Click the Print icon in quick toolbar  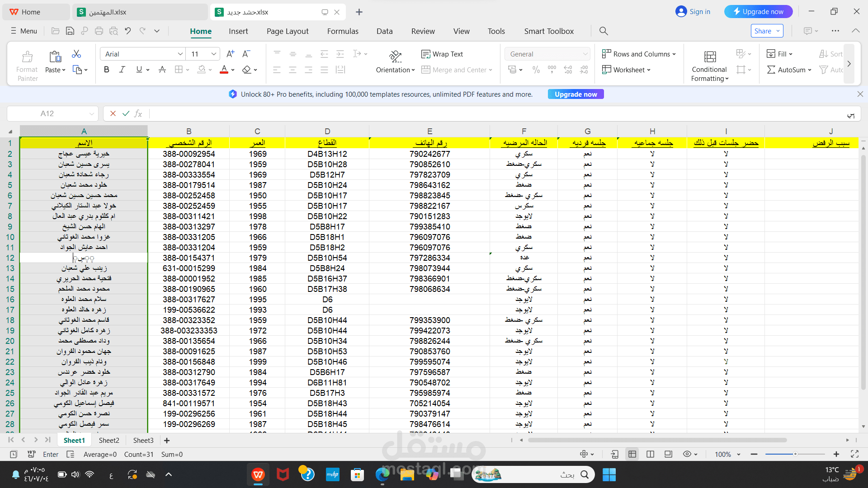click(99, 31)
